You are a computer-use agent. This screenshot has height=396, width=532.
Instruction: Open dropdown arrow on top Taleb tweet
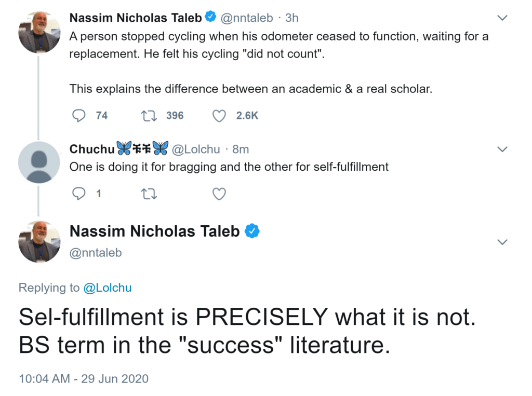tap(502, 18)
